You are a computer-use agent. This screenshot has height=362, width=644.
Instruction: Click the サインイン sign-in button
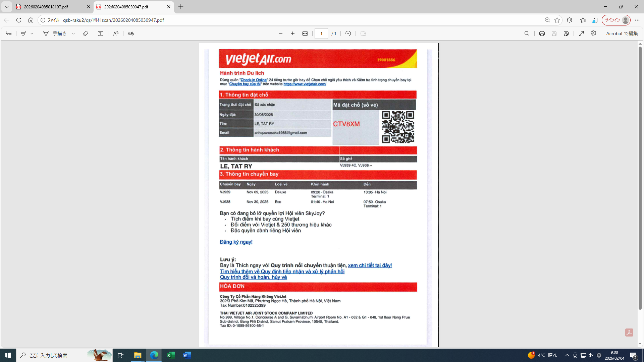pyautogui.click(x=612, y=20)
